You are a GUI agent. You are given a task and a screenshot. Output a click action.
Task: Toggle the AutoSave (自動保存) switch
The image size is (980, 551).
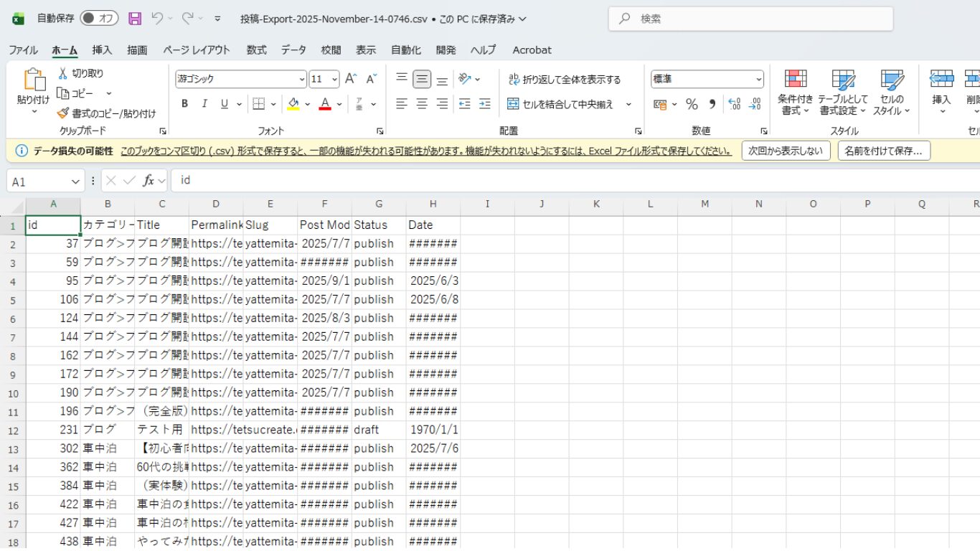point(99,19)
